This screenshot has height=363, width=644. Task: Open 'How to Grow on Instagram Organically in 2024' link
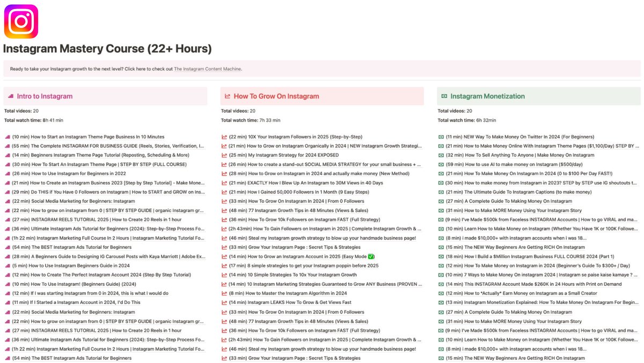pos(325,146)
